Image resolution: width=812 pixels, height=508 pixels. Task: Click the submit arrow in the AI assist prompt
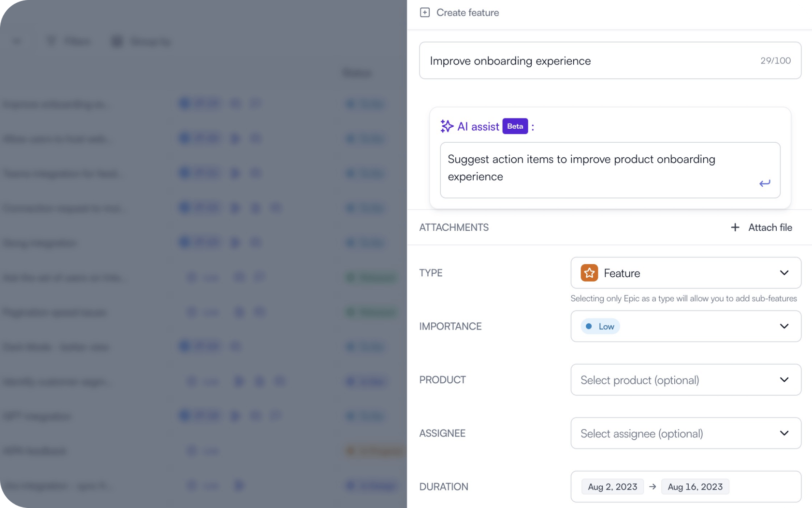pos(764,183)
